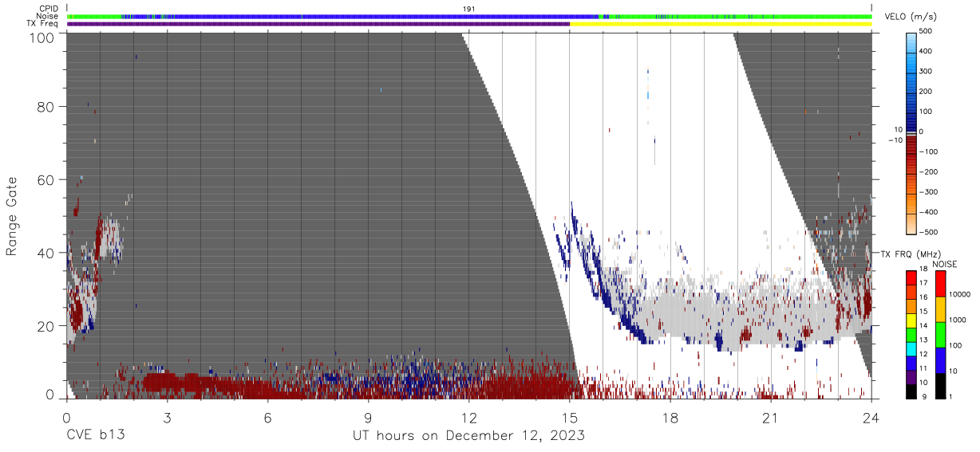The image size is (980, 452).
Task: Click the NOISE legend title
Action: 945,264
